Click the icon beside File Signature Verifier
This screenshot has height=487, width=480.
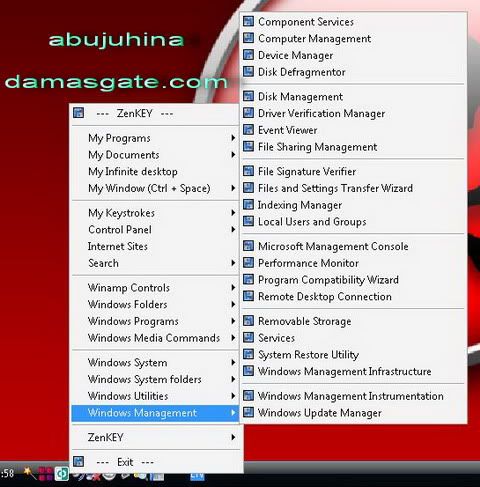tap(248, 171)
